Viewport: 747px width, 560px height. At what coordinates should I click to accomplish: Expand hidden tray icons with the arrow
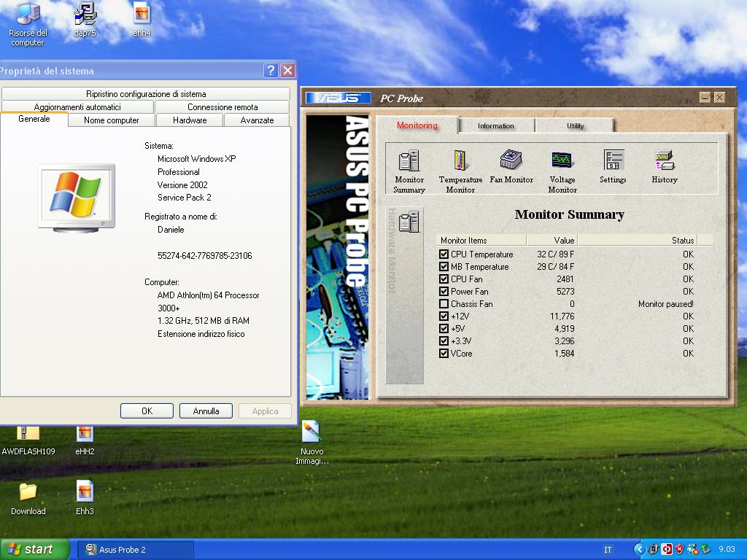tap(639, 549)
